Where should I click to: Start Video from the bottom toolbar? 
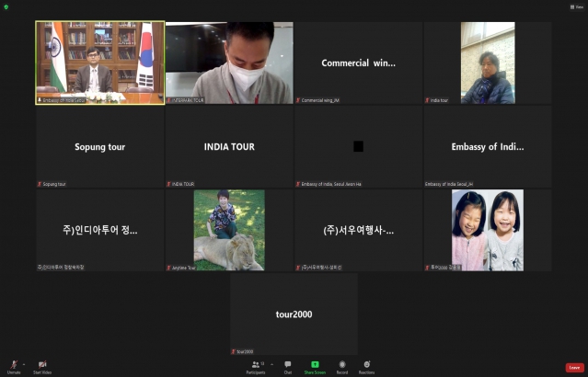42,366
